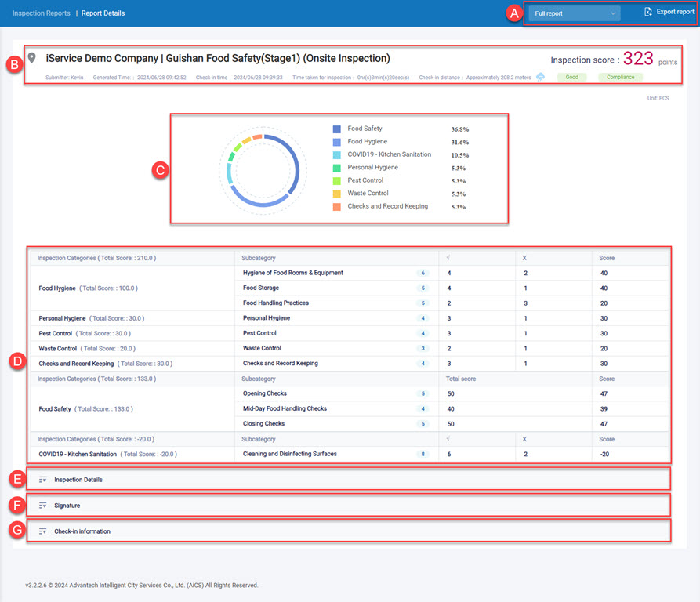The width and height of the screenshot is (700, 602).
Task: Expand the Inspection Details section
Action: click(x=78, y=479)
